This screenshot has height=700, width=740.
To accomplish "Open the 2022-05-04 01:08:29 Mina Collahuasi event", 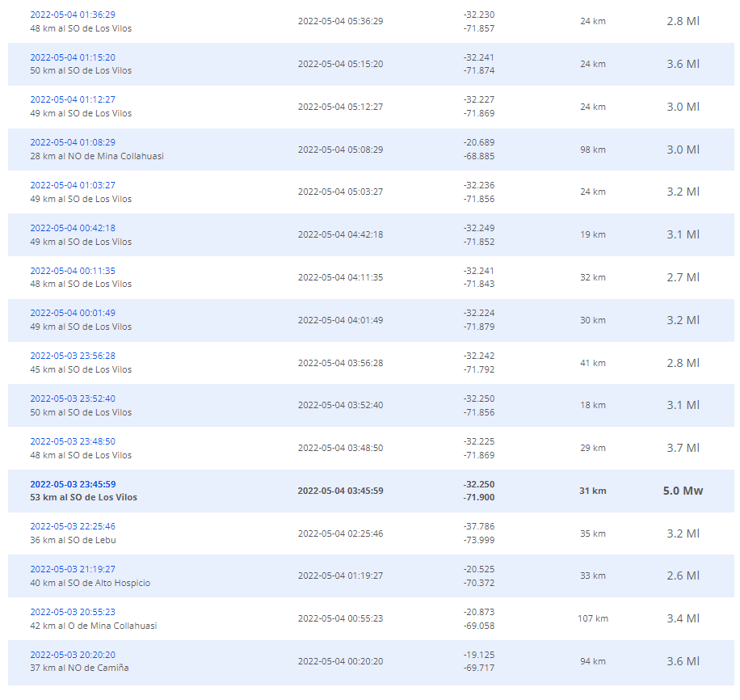I will point(73,142).
